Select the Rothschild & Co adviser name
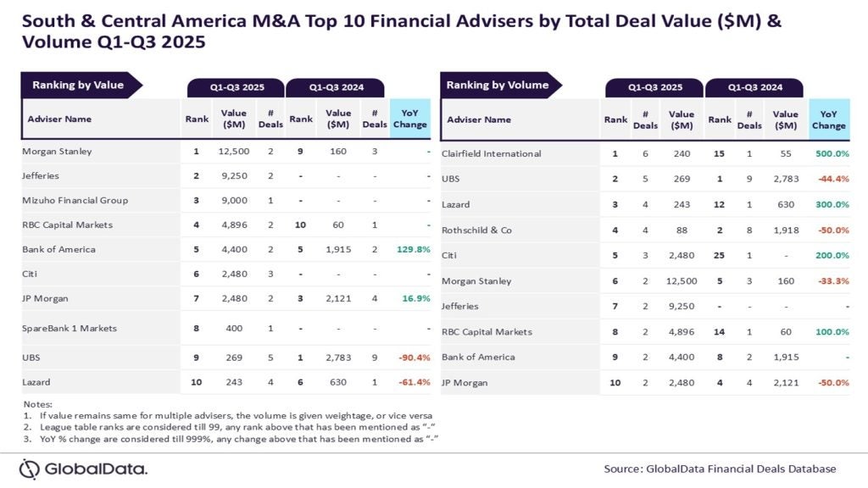Image resolution: width=868 pixels, height=488 pixels. tap(476, 230)
